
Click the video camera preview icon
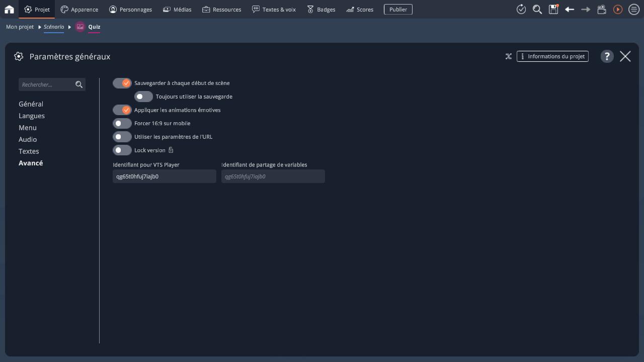(x=602, y=9)
